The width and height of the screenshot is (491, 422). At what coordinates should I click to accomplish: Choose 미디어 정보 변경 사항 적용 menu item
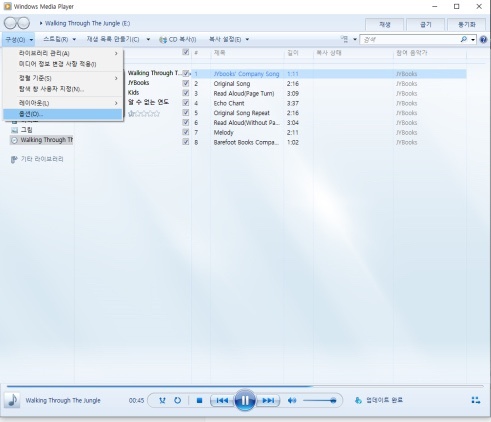63,64
